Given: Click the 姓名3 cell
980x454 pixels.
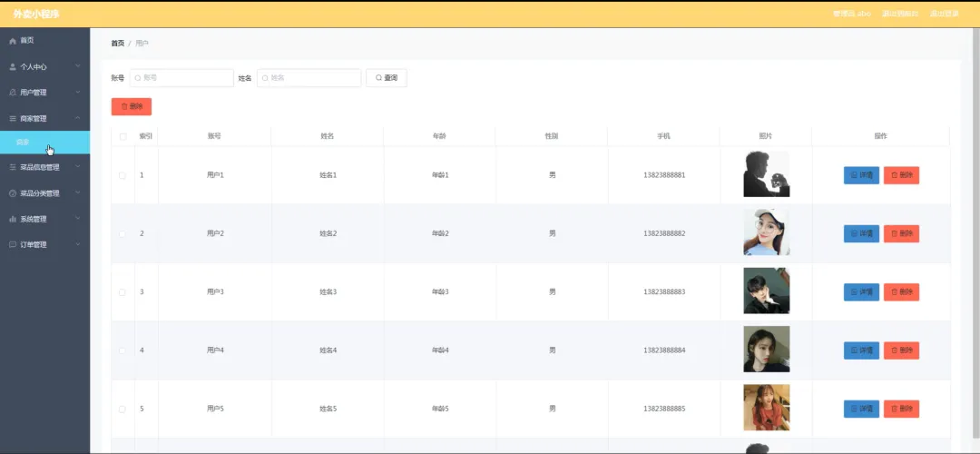Looking at the screenshot, I should click(x=328, y=292).
